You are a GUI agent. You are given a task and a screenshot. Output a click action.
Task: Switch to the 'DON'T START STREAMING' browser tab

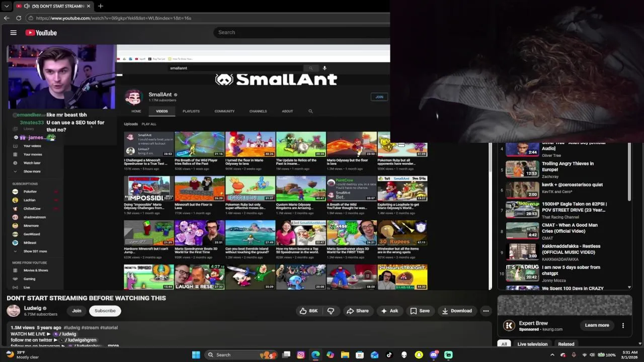pos(53,6)
